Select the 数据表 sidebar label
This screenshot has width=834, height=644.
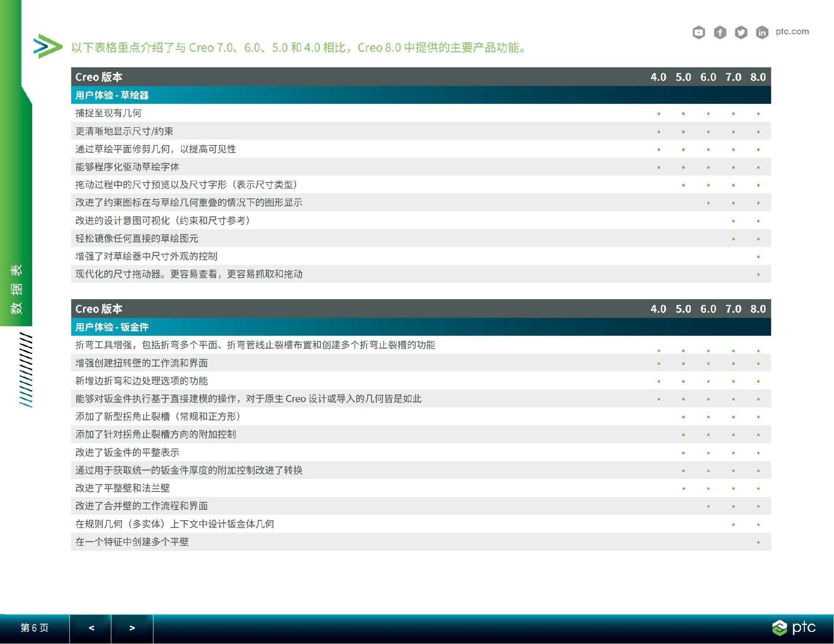pyautogui.click(x=16, y=289)
